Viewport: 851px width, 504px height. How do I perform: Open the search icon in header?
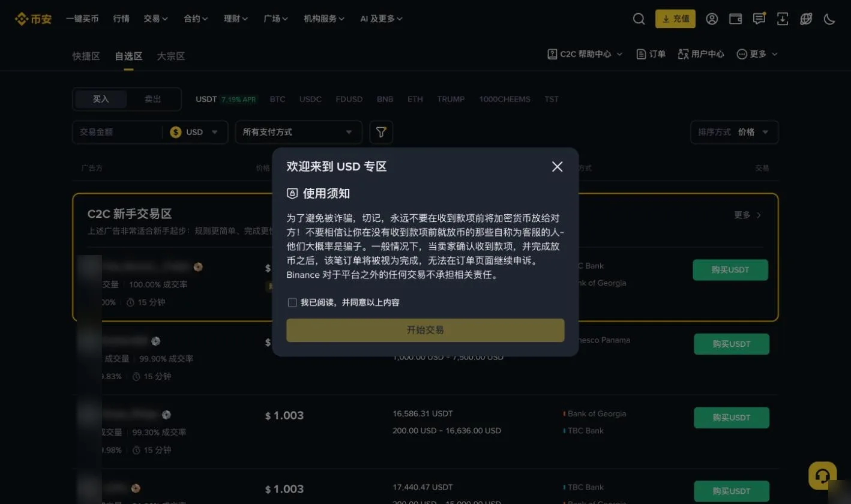coord(639,19)
